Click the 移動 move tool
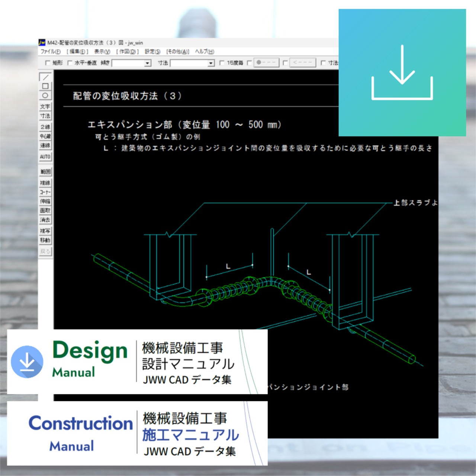476x476 pixels. click(x=45, y=240)
